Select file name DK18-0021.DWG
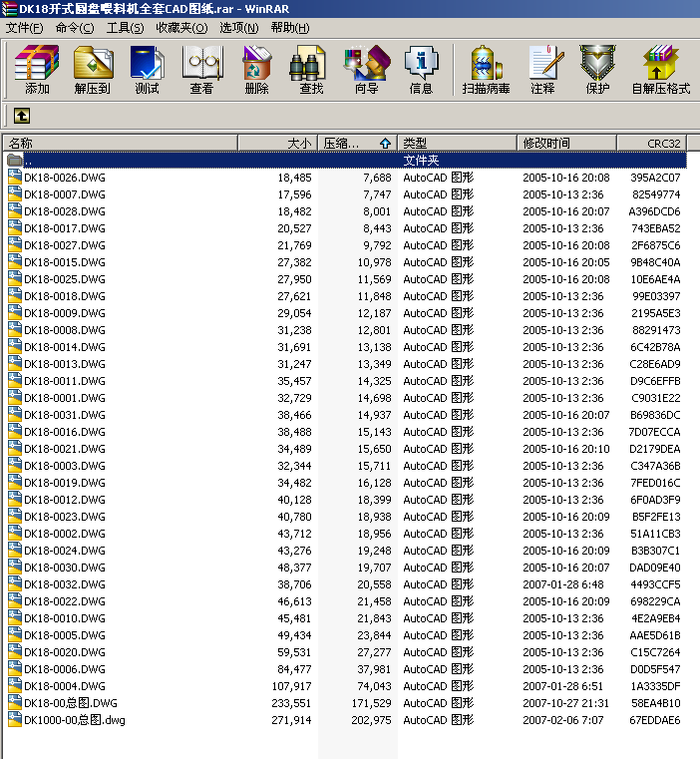The height and width of the screenshot is (759, 700). click(65, 449)
